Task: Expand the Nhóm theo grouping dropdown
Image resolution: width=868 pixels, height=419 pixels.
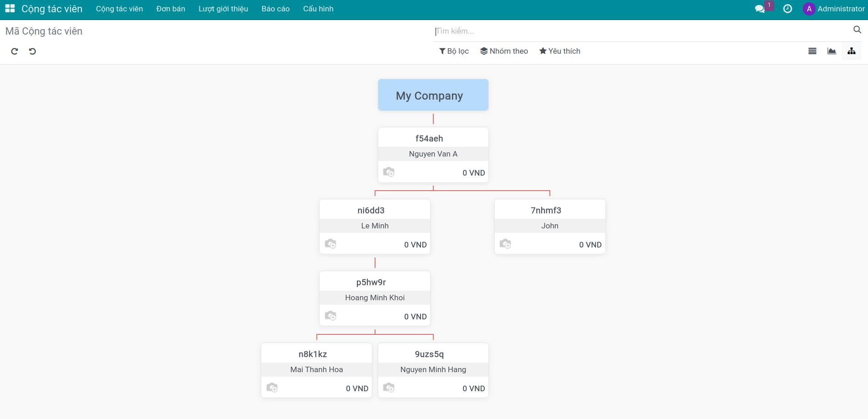Action: tap(504, 51)
